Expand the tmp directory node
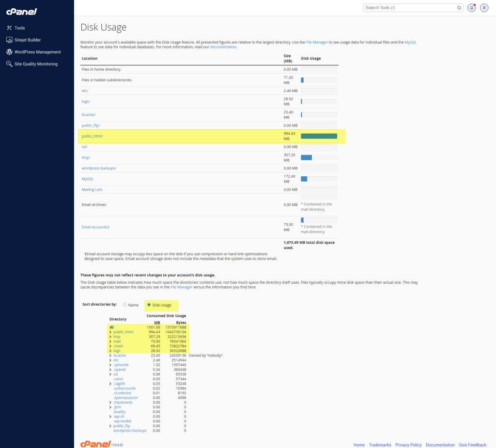 (110, 337)
